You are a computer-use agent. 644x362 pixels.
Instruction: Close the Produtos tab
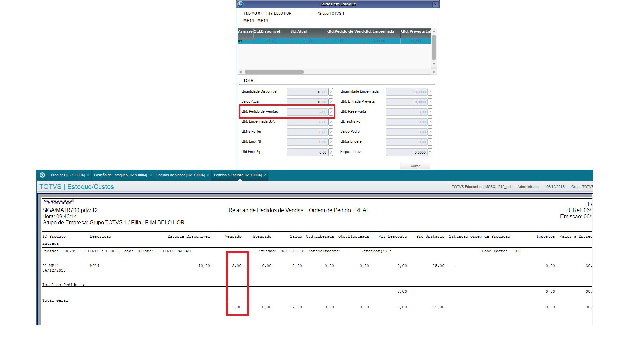click(88, 175)
